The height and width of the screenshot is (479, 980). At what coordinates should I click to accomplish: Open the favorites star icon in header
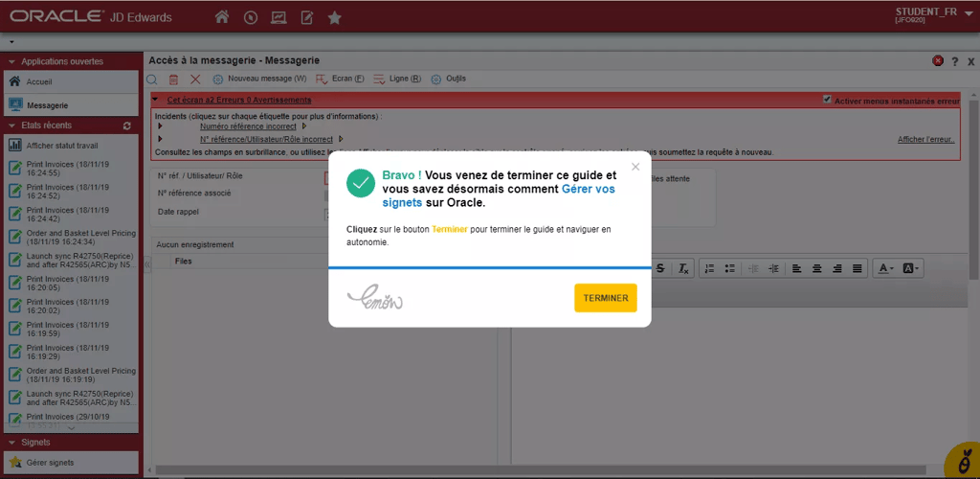(x=335, y=17)
